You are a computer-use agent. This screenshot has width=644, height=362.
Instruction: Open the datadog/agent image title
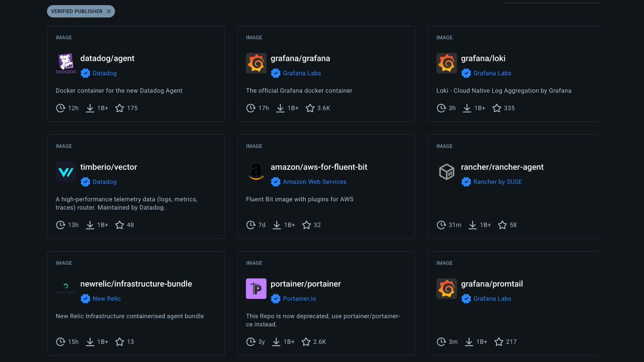pyautogui.click(x=107, y=58)
